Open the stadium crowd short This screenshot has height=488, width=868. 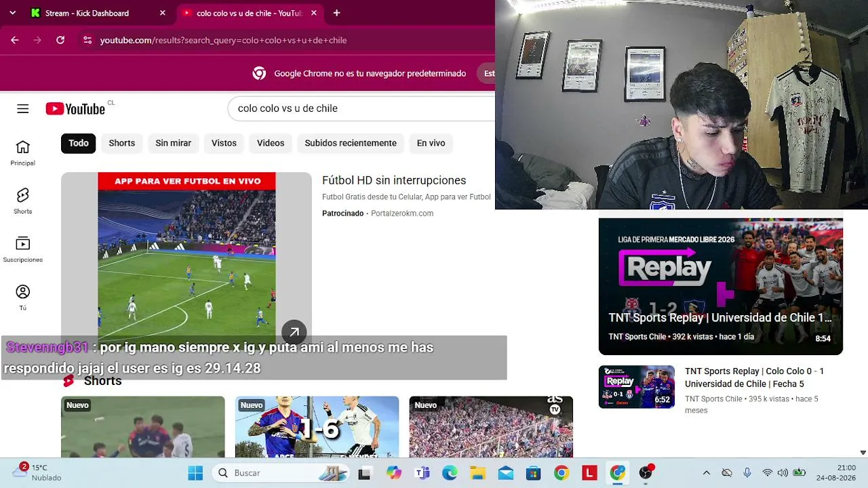(x=491, y=427)
